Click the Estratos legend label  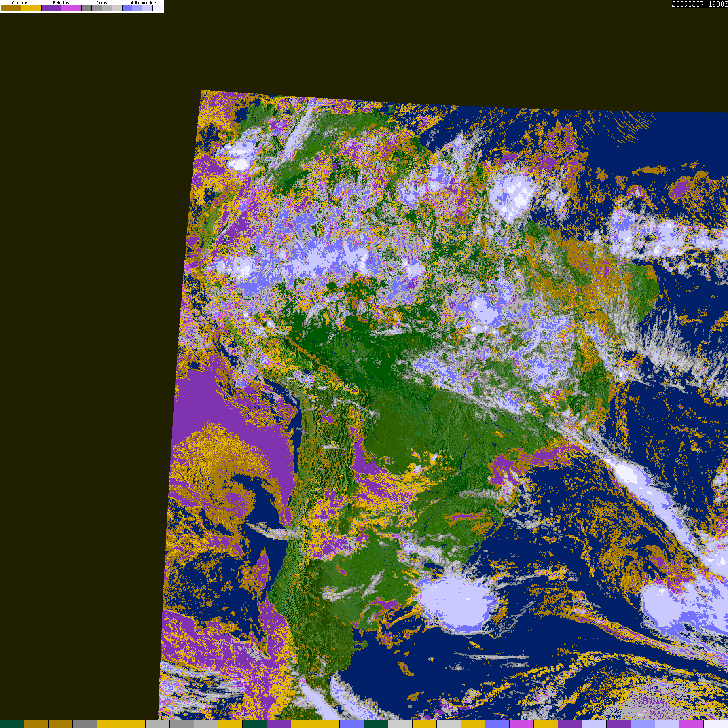coord(61,3)
